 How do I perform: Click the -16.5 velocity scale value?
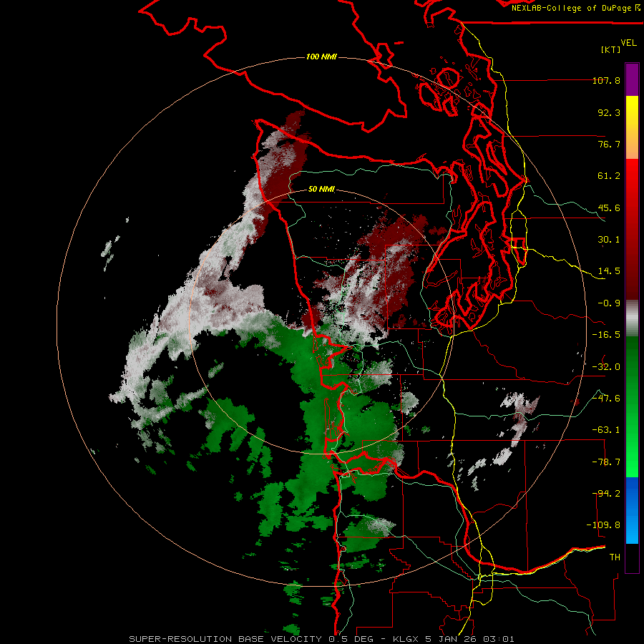(606, 335)
